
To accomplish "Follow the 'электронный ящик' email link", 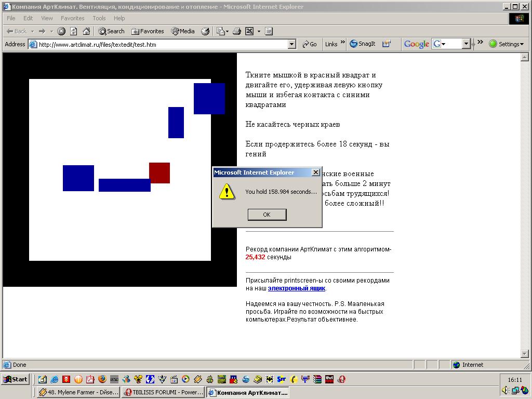I will 297,288.
